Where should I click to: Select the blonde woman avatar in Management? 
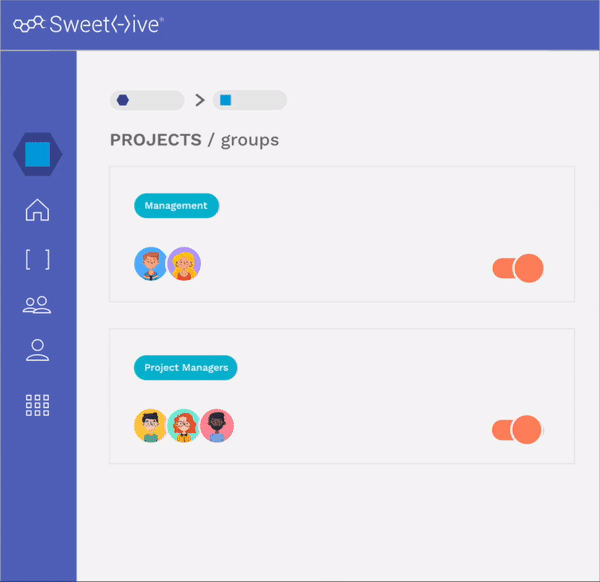(x=184, y=264)
